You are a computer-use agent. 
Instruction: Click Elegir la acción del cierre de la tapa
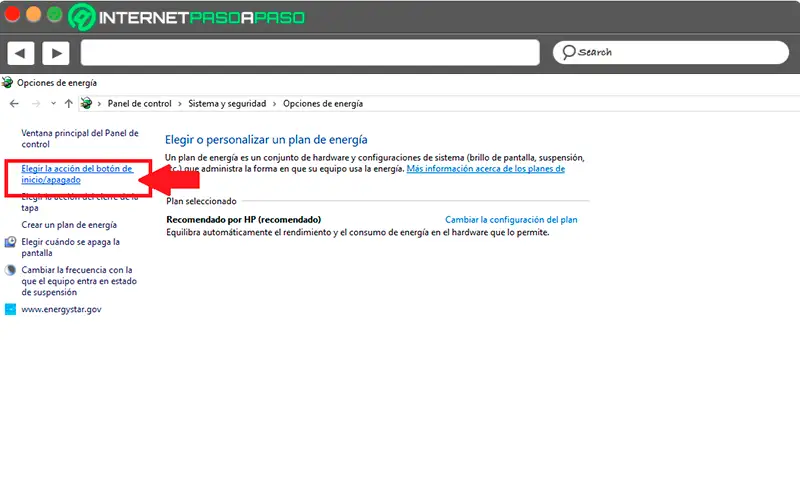coord(80,202)
